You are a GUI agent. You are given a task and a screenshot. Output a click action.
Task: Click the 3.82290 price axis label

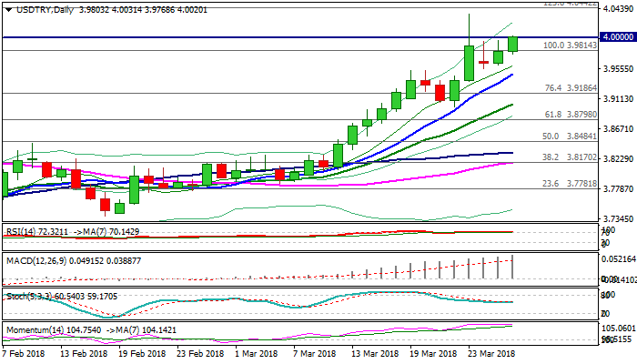(618, 159)
